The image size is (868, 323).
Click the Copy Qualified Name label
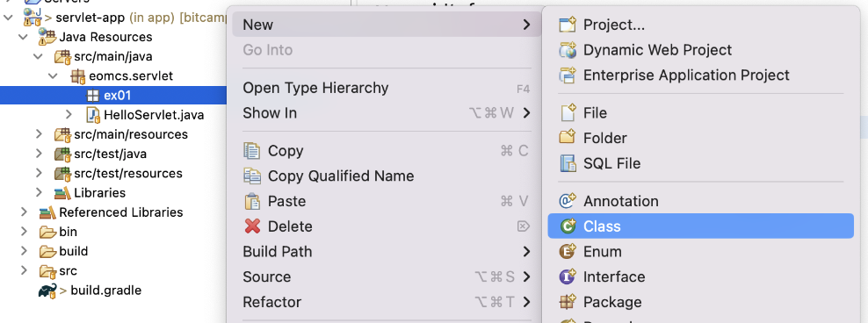click(341, 176)
